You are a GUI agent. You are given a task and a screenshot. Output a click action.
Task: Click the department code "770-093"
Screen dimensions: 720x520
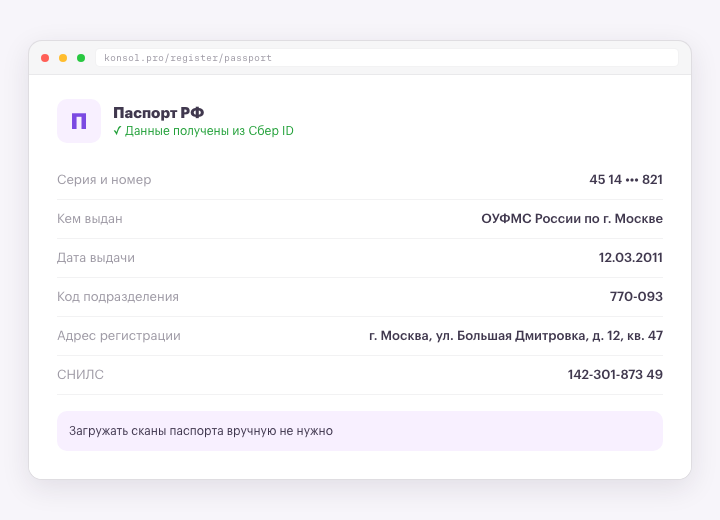click(x=636, y=297)
